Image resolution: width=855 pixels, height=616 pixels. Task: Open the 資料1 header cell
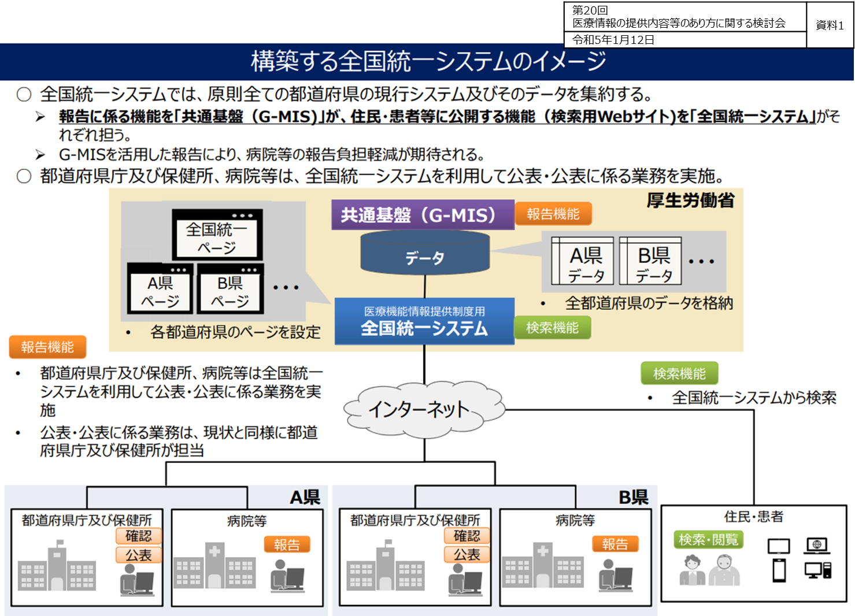pyautogui.click(x=829, y=24)
